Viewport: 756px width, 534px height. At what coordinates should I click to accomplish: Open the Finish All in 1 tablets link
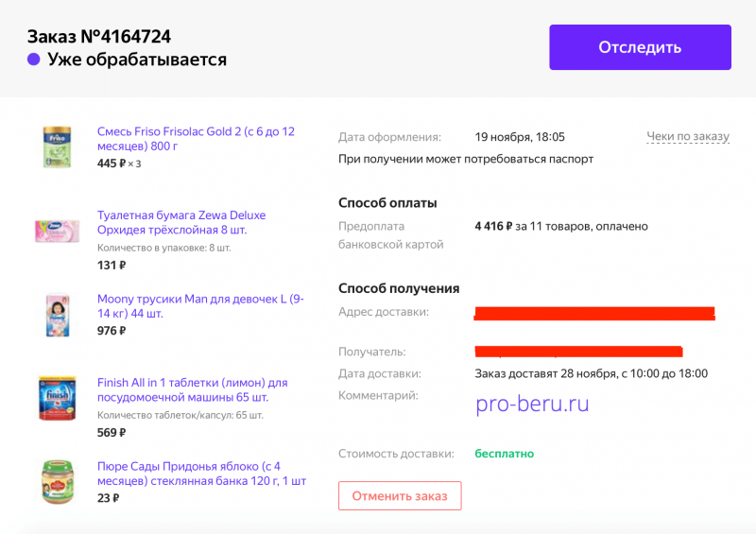point(193,389)
